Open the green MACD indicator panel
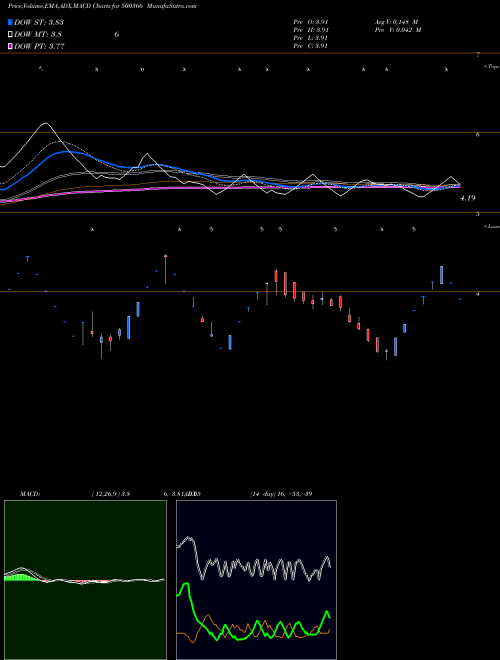 85,580
